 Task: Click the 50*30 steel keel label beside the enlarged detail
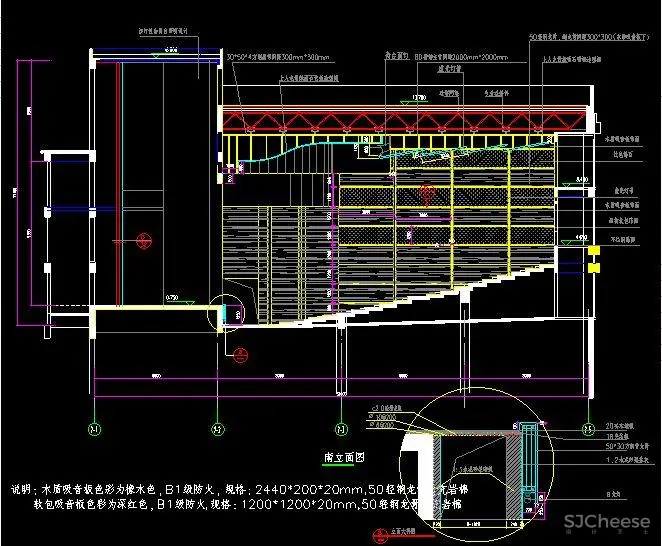tap(627, 446)
